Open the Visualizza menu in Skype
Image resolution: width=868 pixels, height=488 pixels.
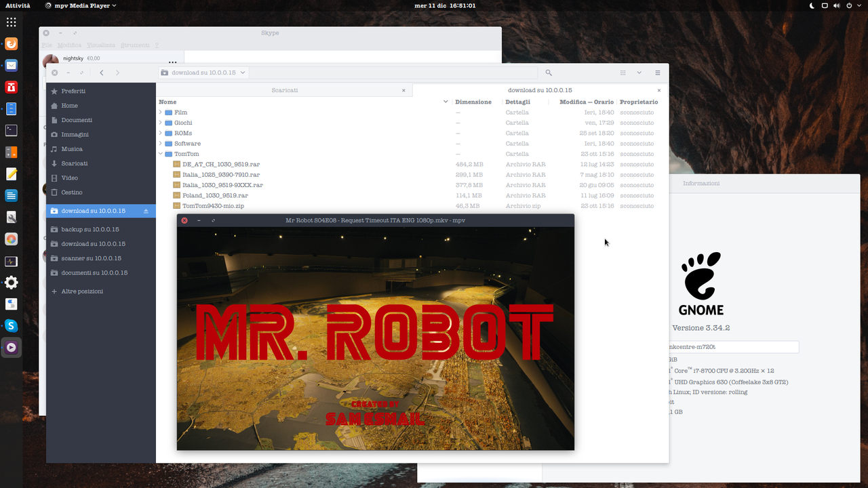pos(101,45)
